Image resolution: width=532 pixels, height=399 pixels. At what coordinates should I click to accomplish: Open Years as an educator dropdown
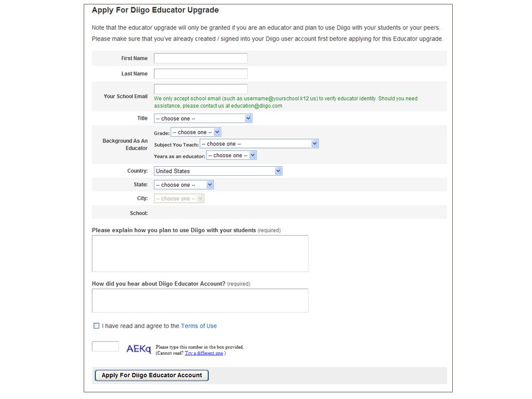pos(231,155)
